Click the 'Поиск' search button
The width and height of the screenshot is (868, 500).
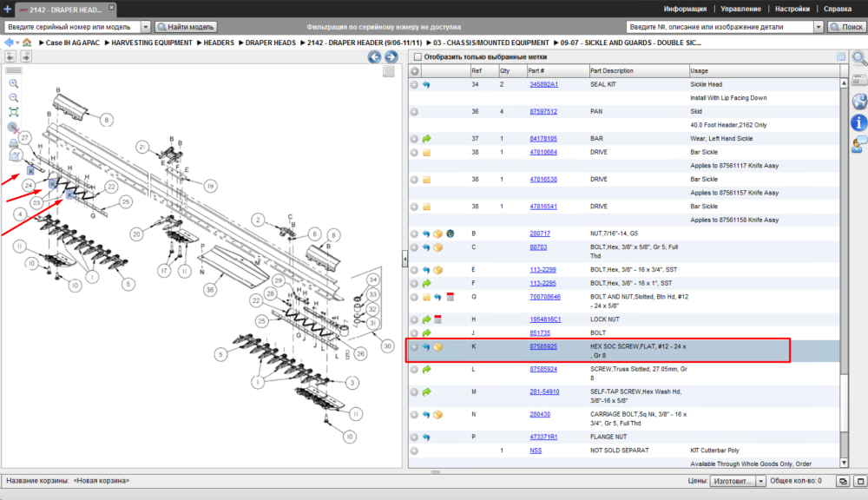[847, 27]
